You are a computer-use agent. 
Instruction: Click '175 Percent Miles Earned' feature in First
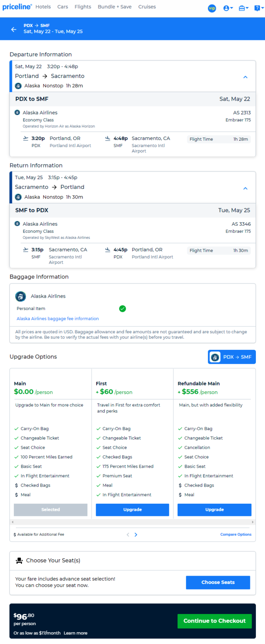click(x=128, y=466)
